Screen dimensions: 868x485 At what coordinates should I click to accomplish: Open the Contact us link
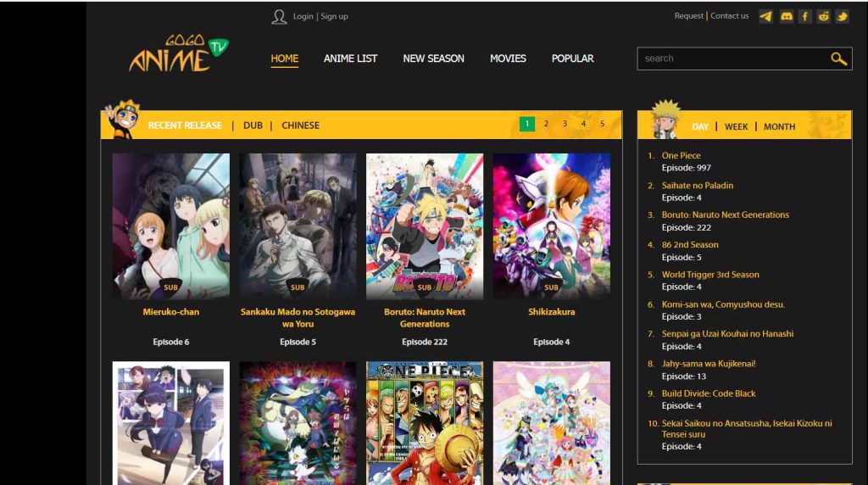point(730,15)
